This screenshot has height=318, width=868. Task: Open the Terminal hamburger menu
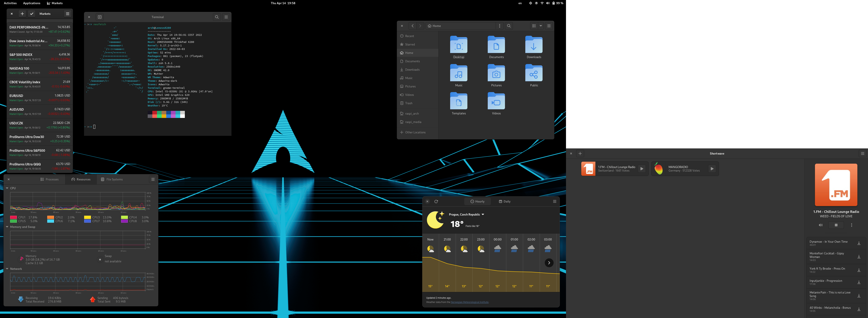pos(226,17)
